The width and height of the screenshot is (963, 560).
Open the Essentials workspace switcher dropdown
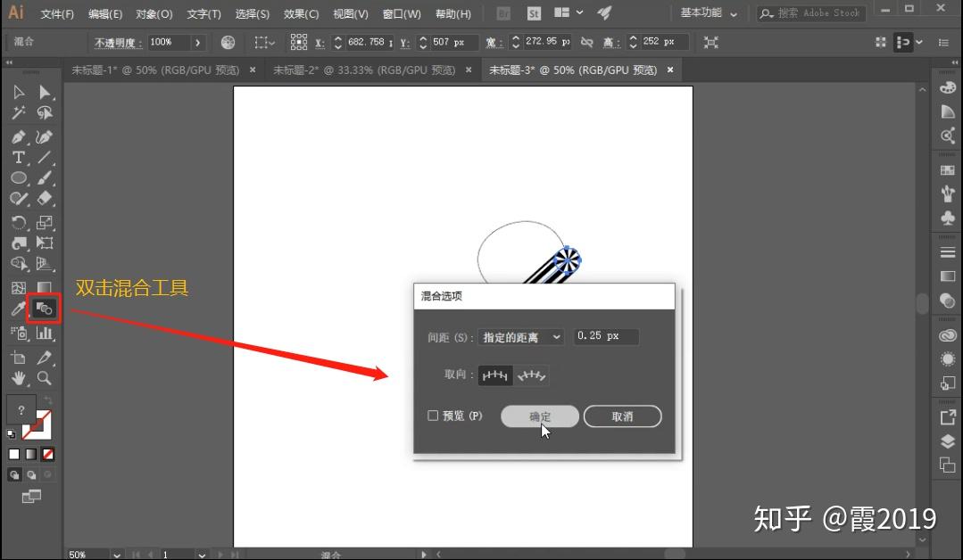click(x=709, y=12)
